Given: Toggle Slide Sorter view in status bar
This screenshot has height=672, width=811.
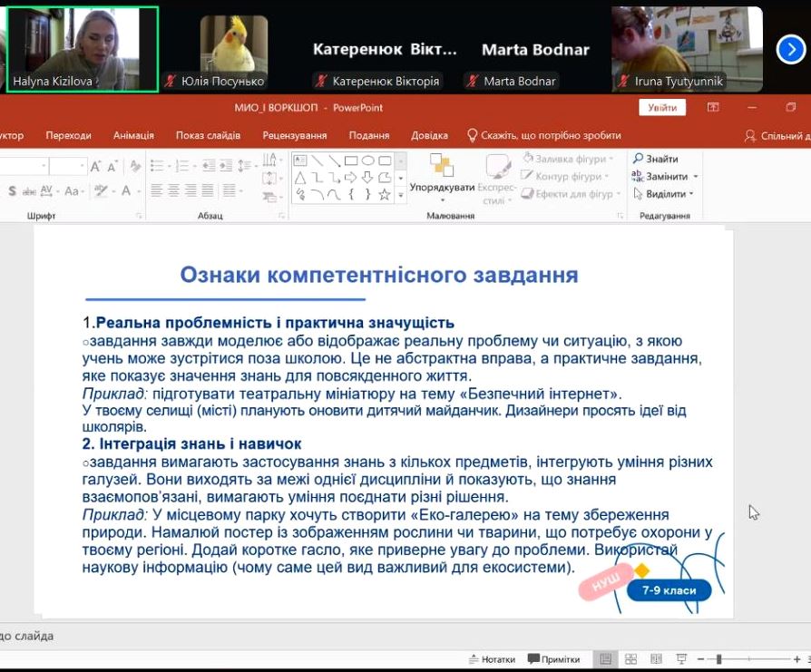Looking at the screenshot, I should 630,658.
